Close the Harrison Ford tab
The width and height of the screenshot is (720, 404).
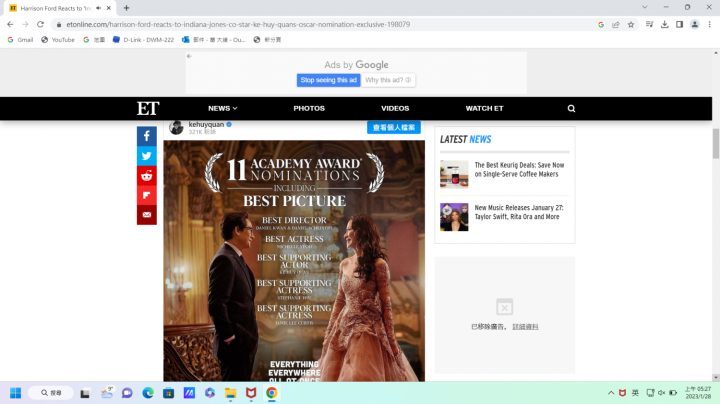pos(109,8)
